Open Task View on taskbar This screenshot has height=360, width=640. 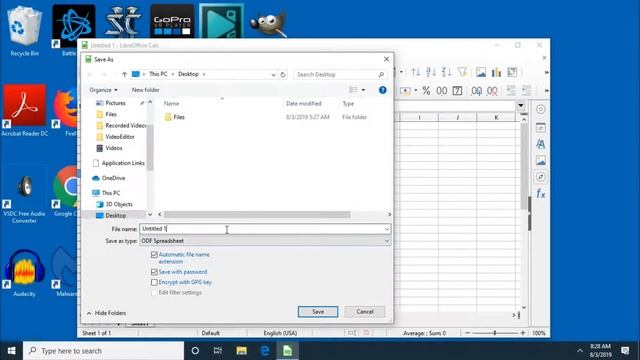[218, 351]
